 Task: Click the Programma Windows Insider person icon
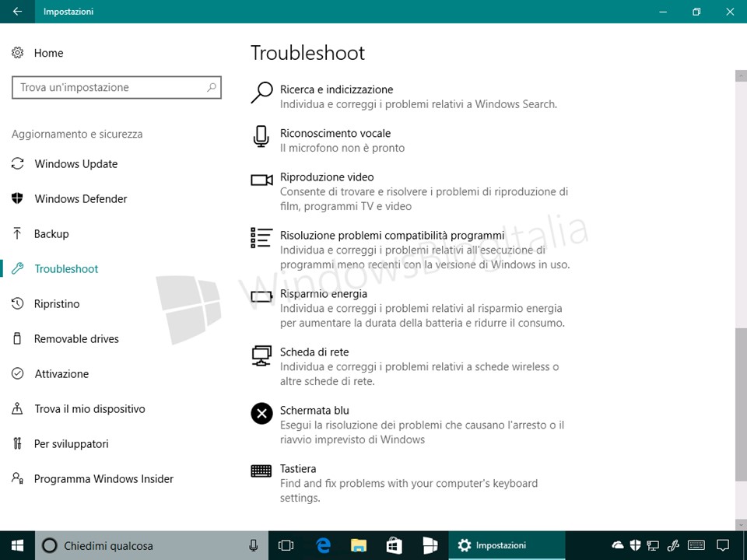pos(18,478)
